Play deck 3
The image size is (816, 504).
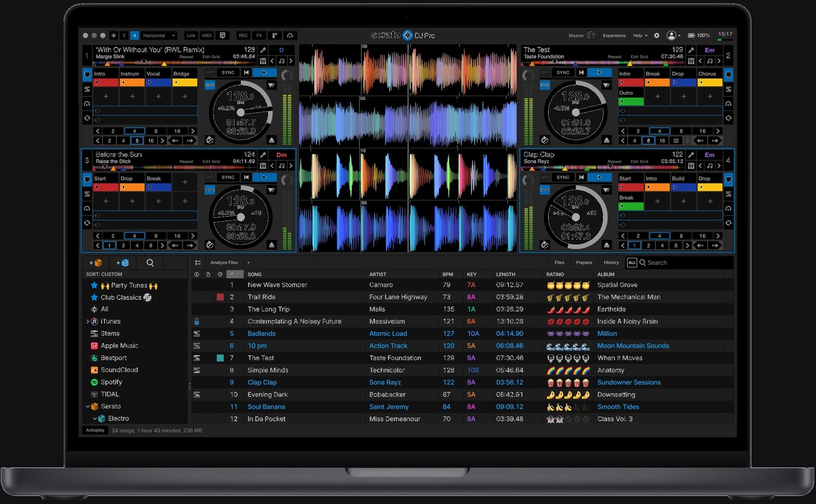coord(264,177)
